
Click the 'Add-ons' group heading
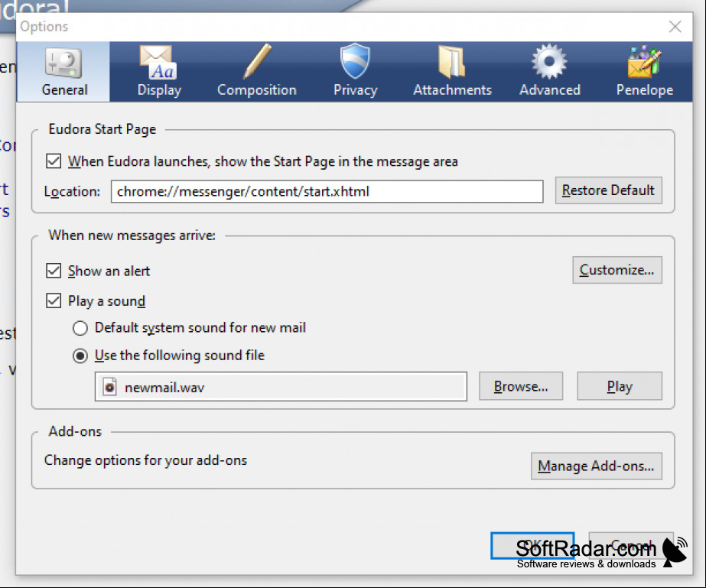pyautogui.click(x=75, y=431)
